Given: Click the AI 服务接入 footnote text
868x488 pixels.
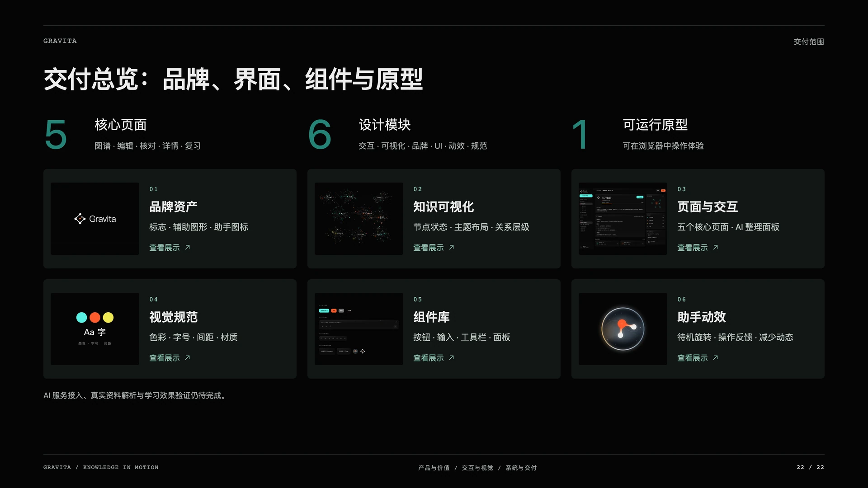Looking at the screenshot, I should (x=135, y=395).
